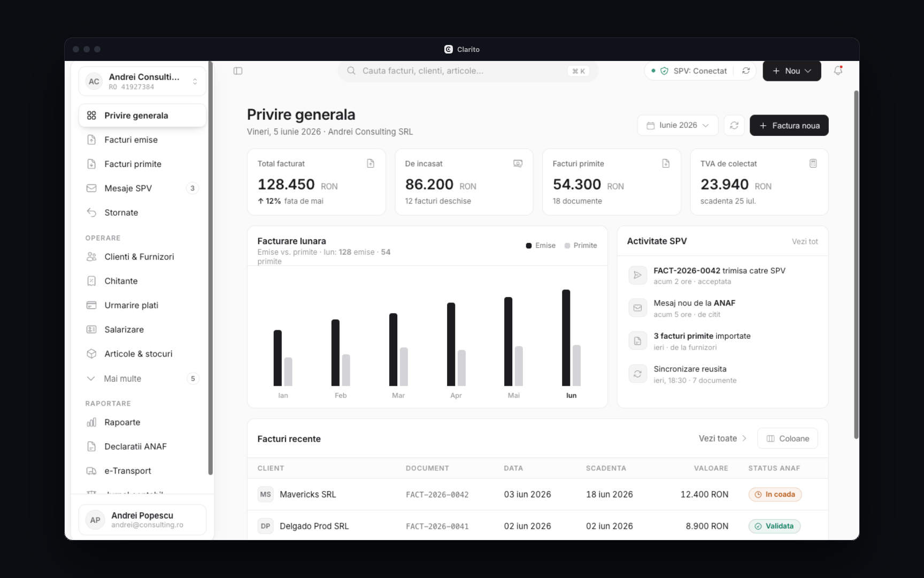Open Andrei Popescu user profile
The image size is (924, 578).
click(x=142, y=520)
